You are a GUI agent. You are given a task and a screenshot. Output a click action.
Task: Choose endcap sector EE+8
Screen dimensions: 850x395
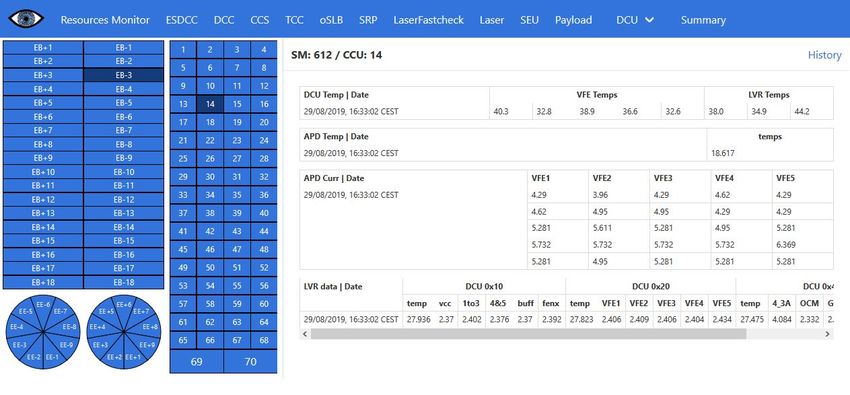pyautogui.click(x=150, y=327)
